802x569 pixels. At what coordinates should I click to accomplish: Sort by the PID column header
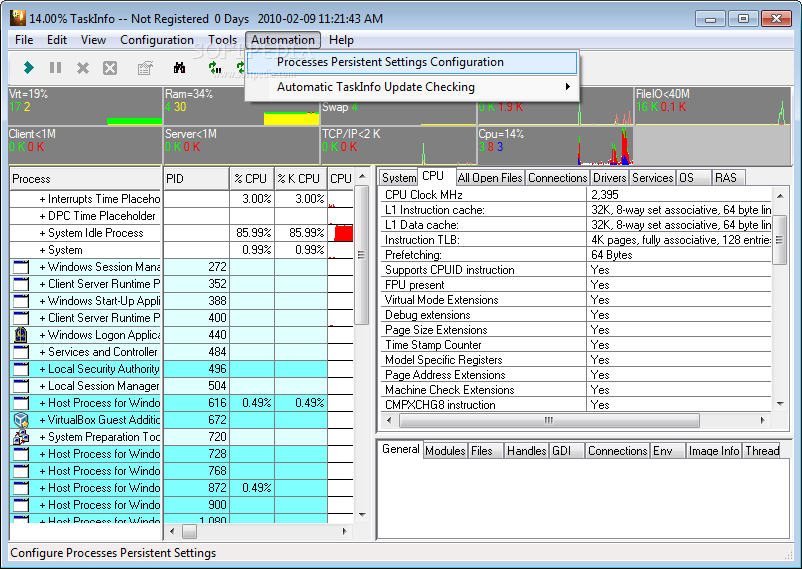[196, 179]
